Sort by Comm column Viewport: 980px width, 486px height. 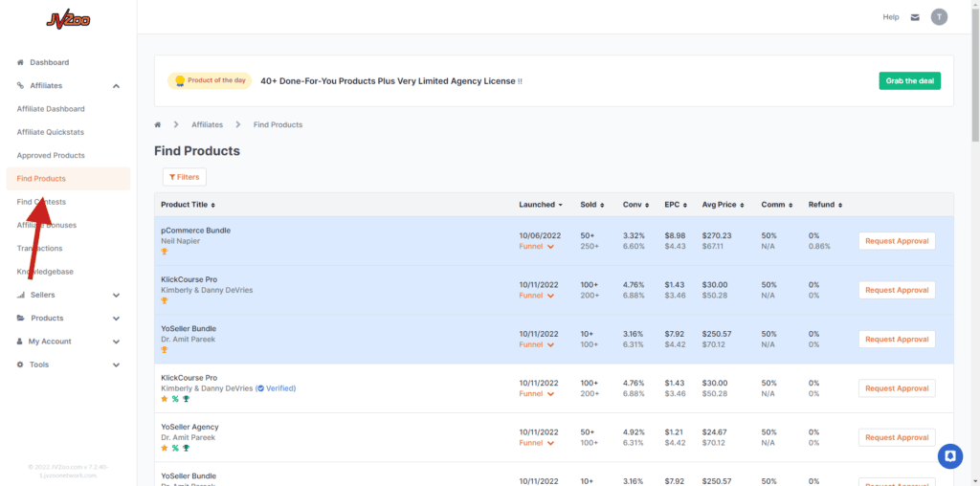click(x=776, y=205)
